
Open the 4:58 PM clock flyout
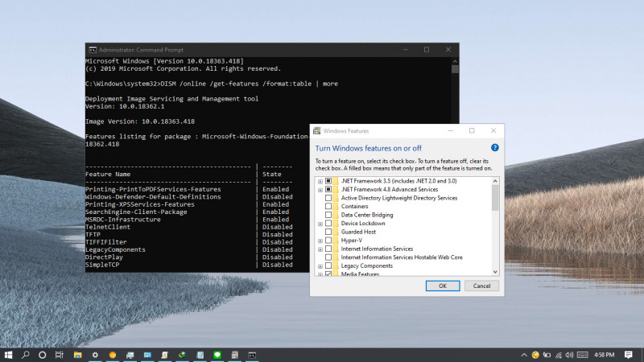[x=605, y=355]
